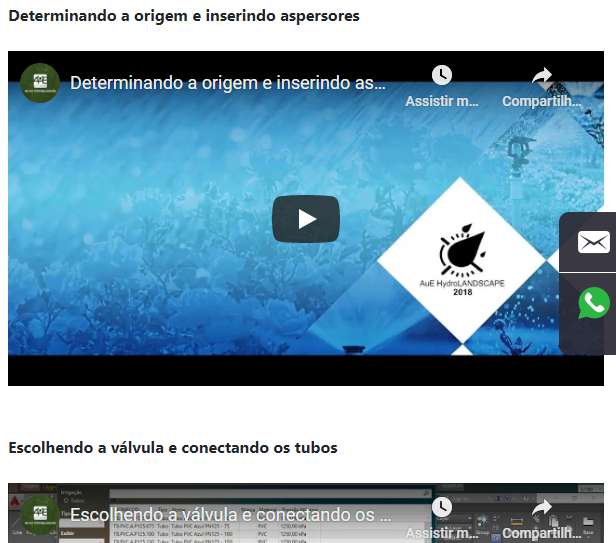Open the video title 'Escolhendo a válvula e conectando os...'
Viewport: 616px width, 543px height.
point(230,515)
